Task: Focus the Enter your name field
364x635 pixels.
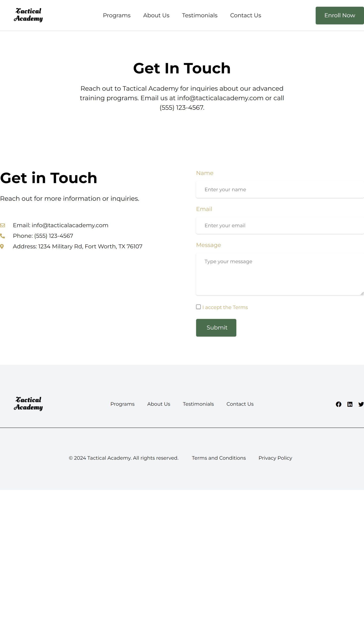Action: tap(280, 190)
